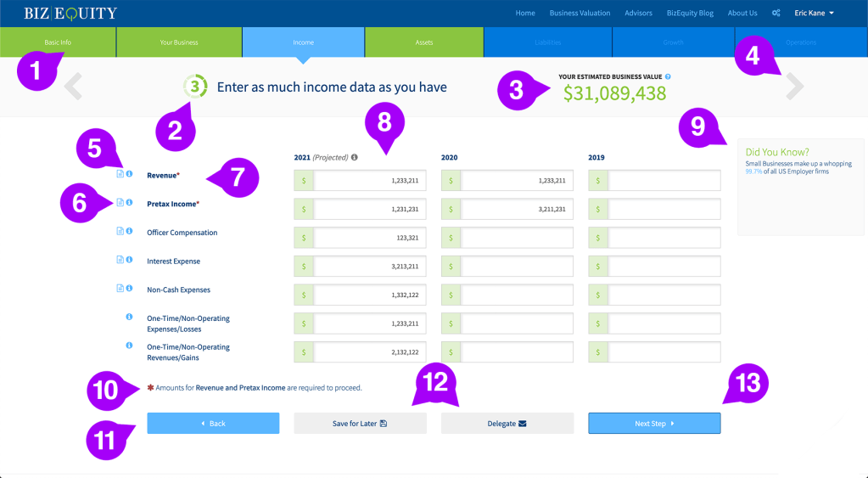
Task: Click the document icon beside Non-Cash Expenses
Action: pos(120,289)
